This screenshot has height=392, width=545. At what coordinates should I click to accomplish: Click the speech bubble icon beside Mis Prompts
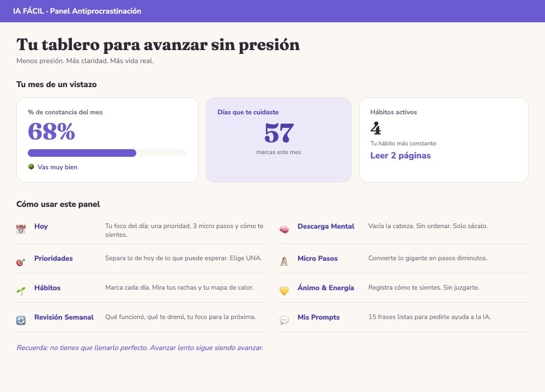point(284,320)
